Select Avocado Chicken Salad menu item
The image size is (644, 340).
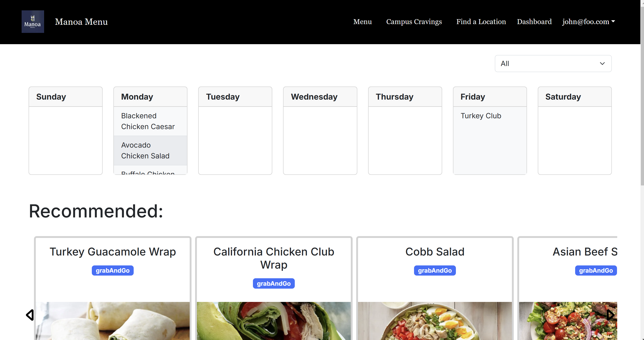pyautogui.click(x=145, y=151)
